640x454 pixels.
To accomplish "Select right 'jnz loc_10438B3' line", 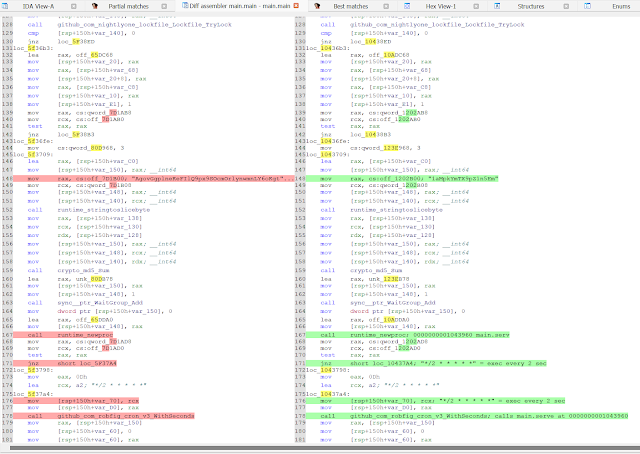I will (x=356, y=134).
